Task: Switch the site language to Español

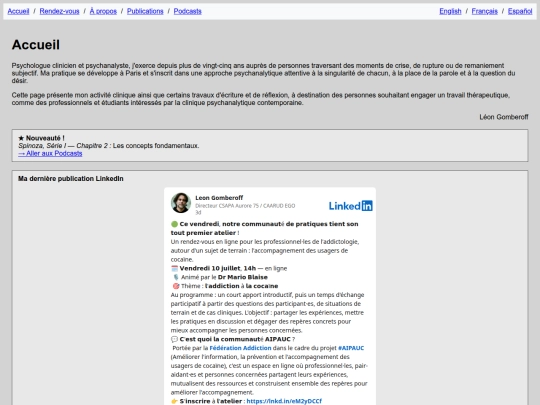Action: pos(520,11)
